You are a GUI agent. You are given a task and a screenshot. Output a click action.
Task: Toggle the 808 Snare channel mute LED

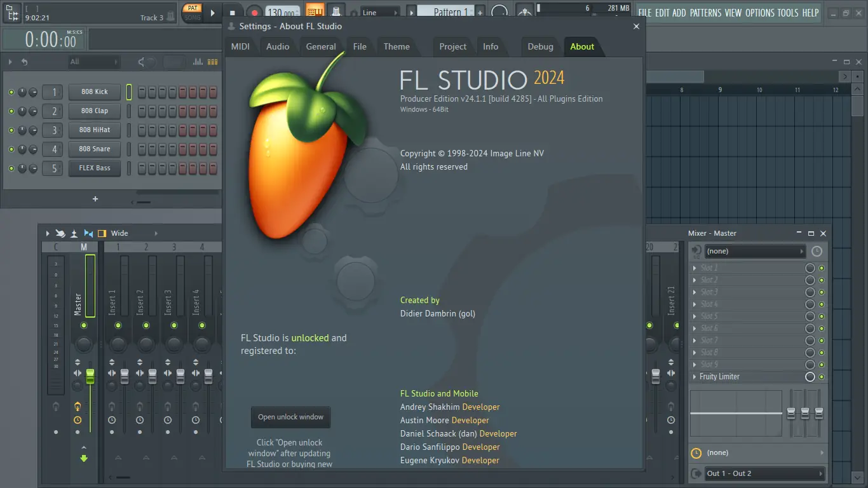click(11, 149)
